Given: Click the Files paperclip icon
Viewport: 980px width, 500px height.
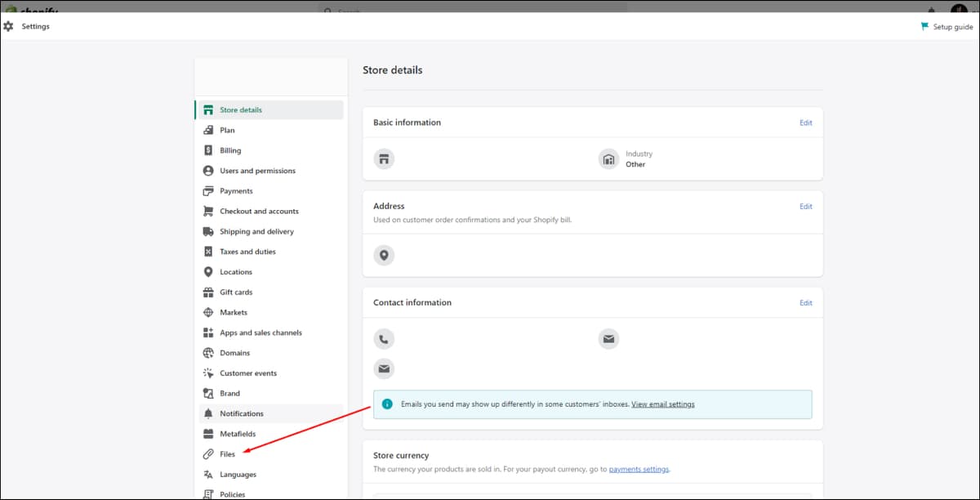Looking at the screenshot, I should [208, 454].
